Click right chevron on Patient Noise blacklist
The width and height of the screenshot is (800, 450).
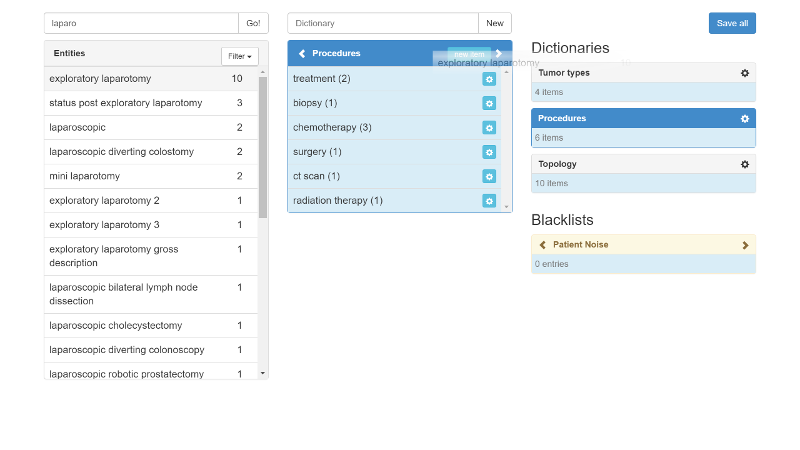pos(745,245)
